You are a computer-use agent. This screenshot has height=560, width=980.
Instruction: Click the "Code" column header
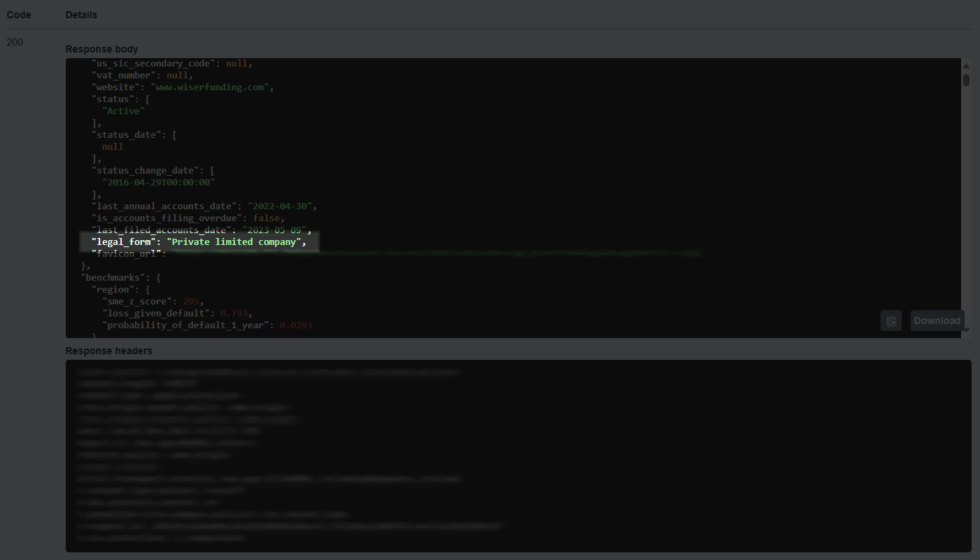pyautogui.click(x=19, y=15)
